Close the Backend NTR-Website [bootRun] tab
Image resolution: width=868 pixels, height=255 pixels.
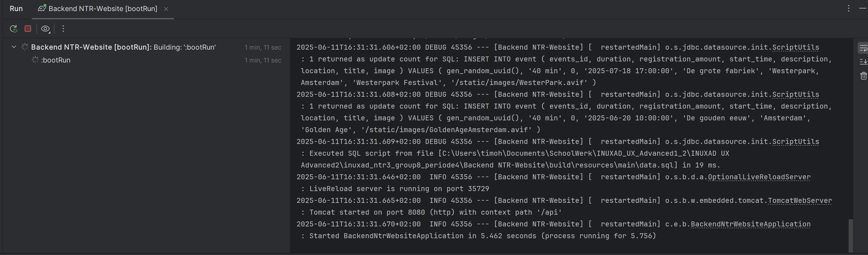(166, 9)
